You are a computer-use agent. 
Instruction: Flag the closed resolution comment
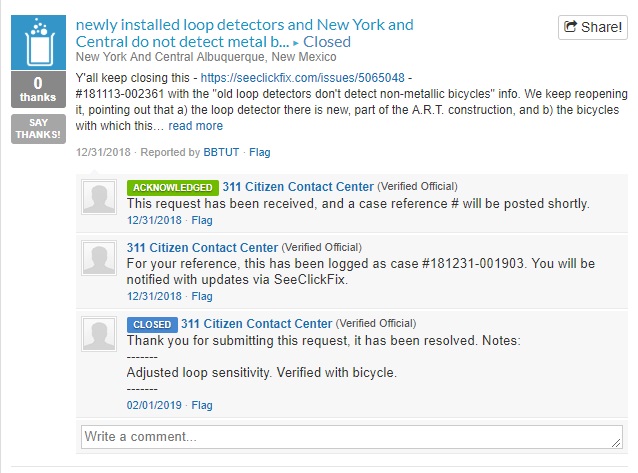click(x=202, y=405)
